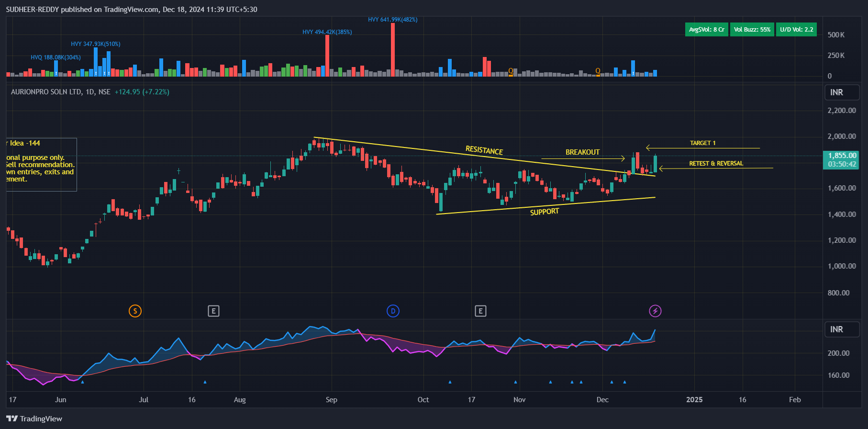Viewport: 868px width, 429px height.
Task: Click the HVY 494.42K(385%) volume label
Action: [x=327, y=32]
